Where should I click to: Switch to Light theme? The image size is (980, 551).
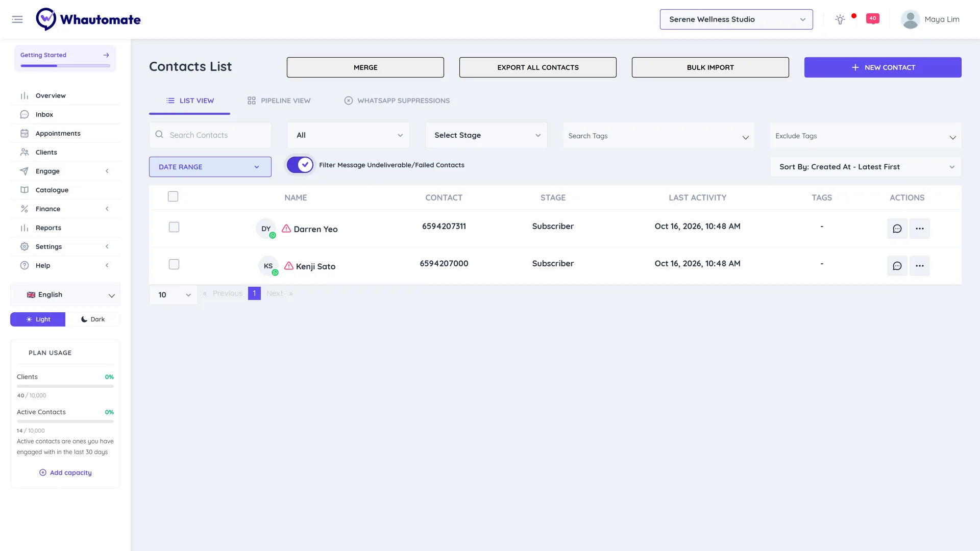point(38,319)
